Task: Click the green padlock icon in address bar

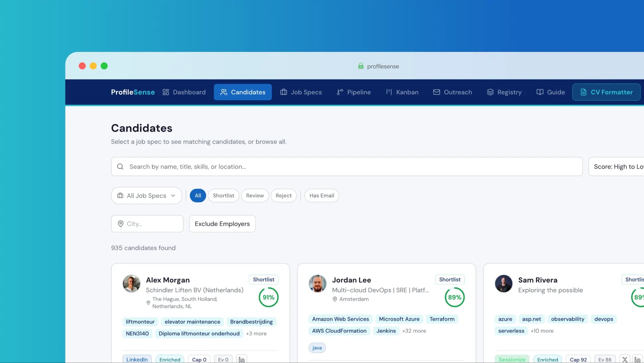Action: point(361,66)
